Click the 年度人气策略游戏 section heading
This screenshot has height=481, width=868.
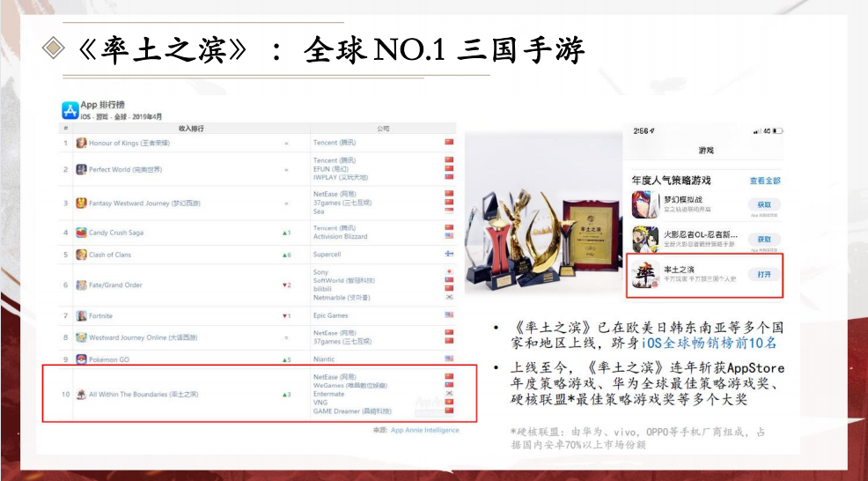pos(671,181)
